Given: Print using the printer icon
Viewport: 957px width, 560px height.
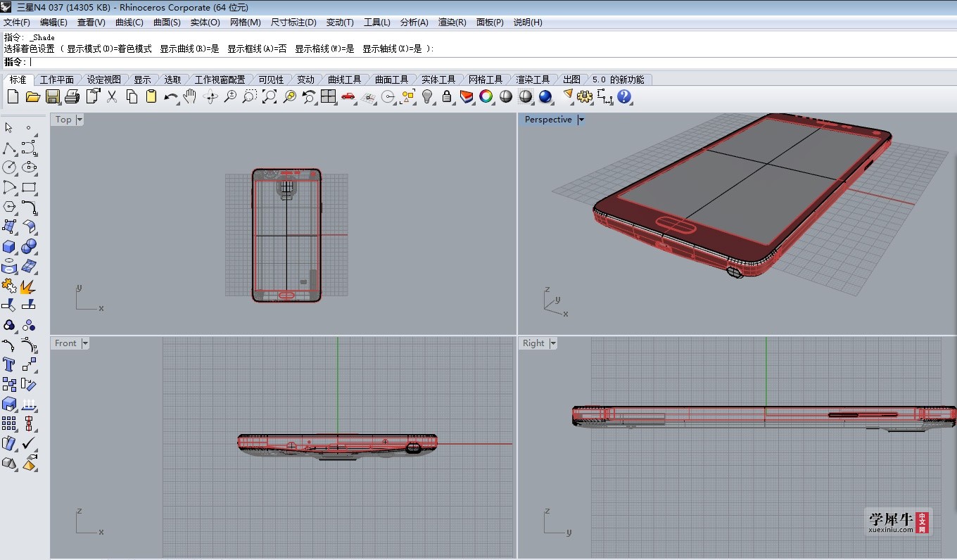Looking at the screenshot, I should tap(72, 96).
